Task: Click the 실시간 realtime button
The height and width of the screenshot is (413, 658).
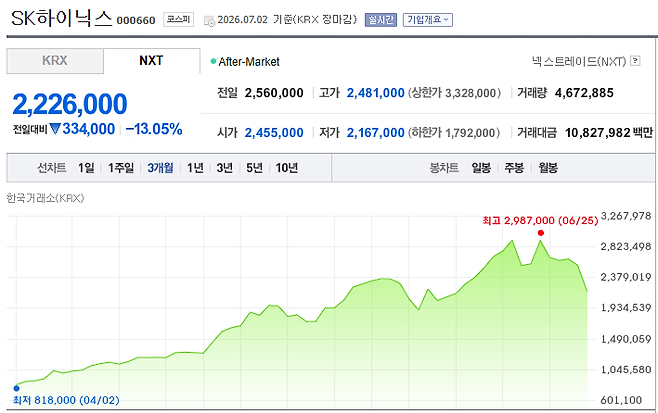Action: coord(381,20)
